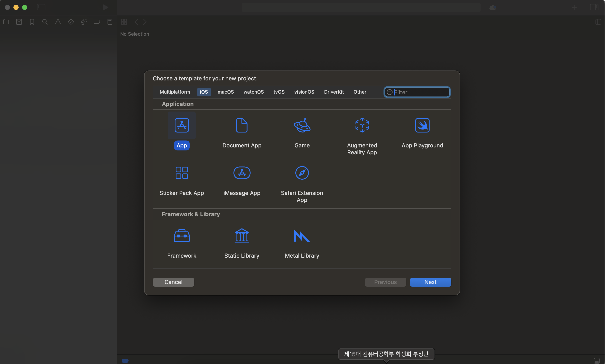
Task: Choose the Metal Library template
Action: tap(302, 236)
